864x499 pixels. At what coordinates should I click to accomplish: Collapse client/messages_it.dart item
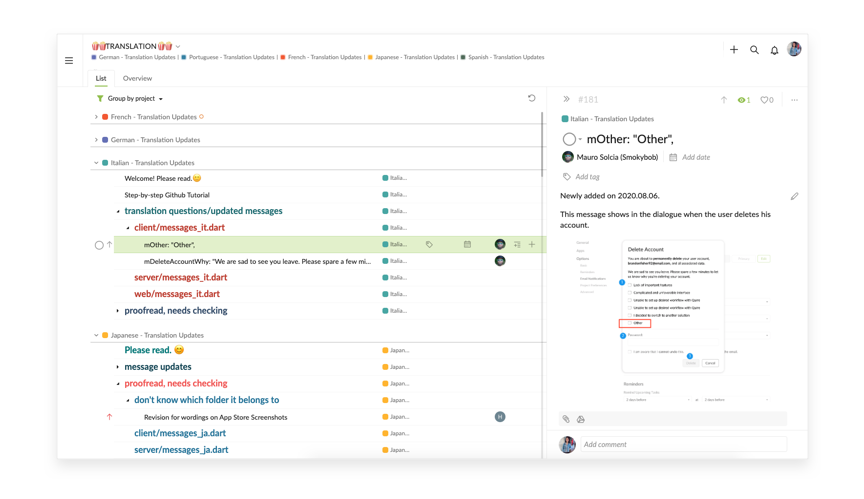[128, 228]
